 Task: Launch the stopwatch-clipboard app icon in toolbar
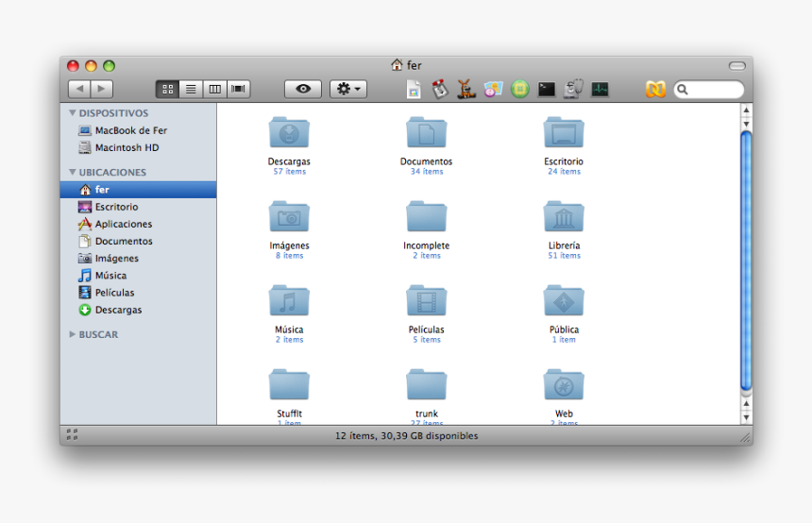pos(440,89)
